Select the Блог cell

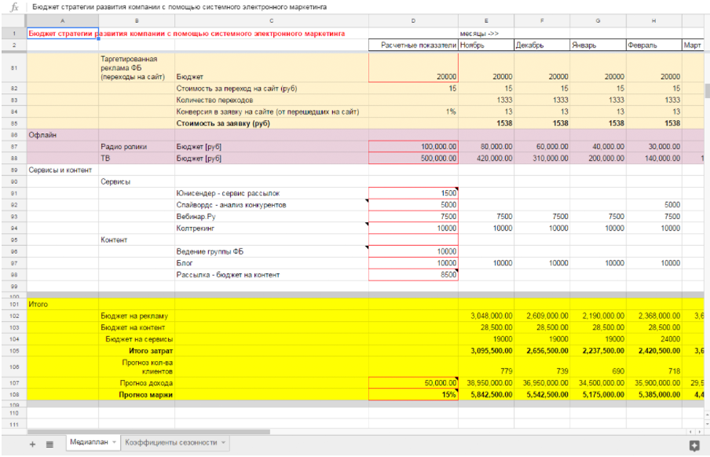click(271, 263)
